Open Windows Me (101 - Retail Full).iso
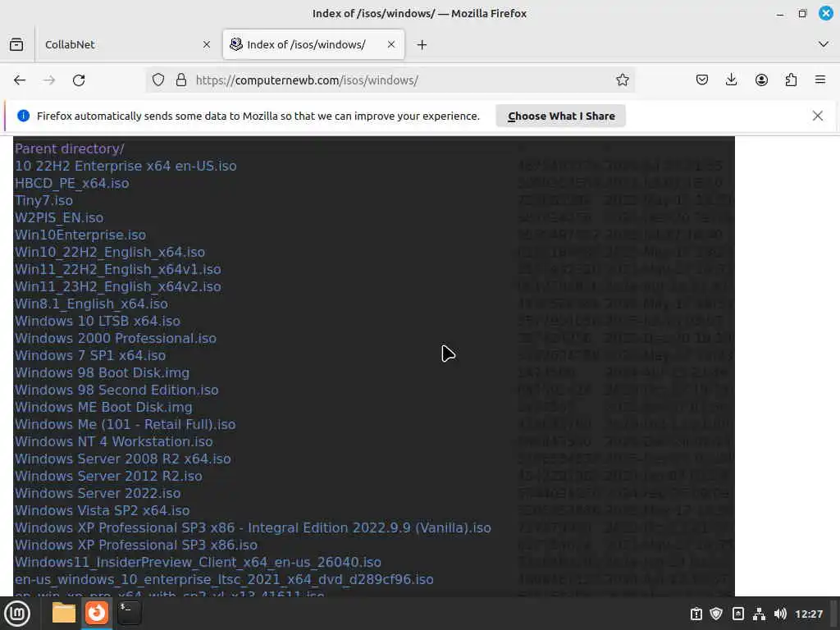This screenshot has height=630, width=840. point(126,424)
